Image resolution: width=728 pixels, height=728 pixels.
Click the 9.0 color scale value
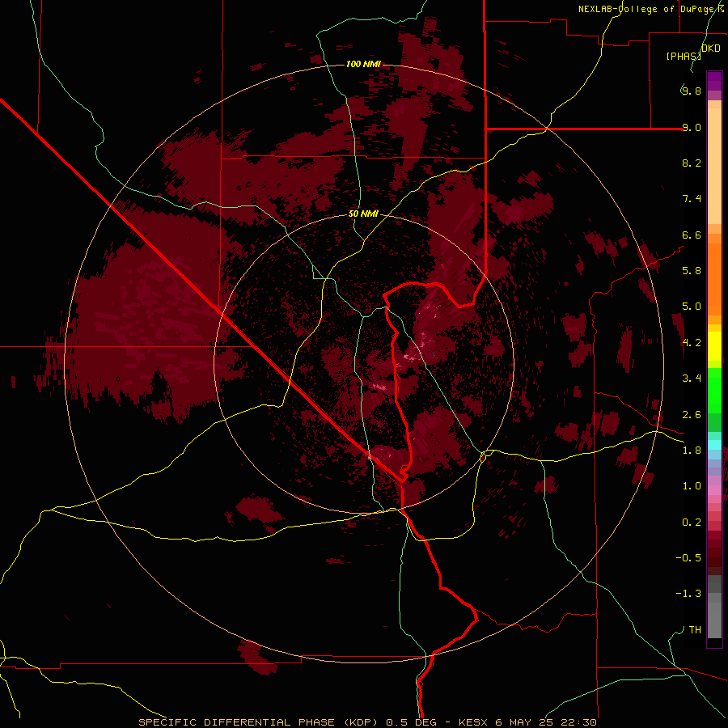[x=692, y=127]
